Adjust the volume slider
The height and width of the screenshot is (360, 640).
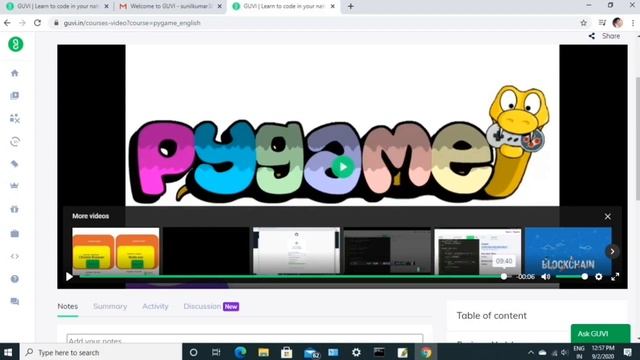(x=571, y=277)
